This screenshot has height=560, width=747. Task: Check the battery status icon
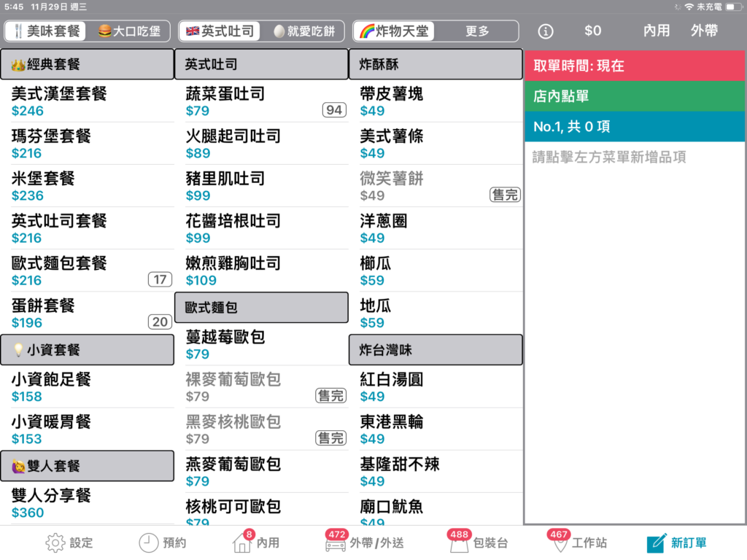pos(733,7)
